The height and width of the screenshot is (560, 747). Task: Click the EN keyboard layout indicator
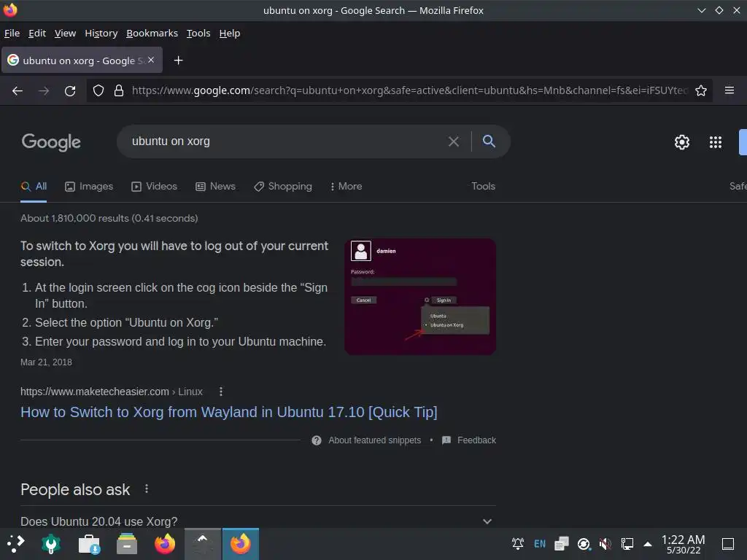[x=540, y=544]
